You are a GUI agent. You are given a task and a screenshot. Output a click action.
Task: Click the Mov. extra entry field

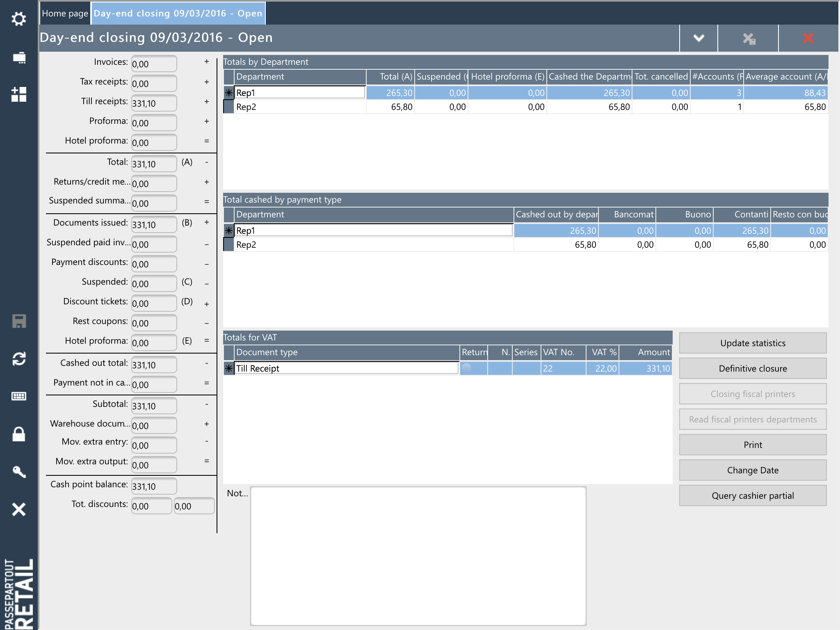click(x=154, y=445)
